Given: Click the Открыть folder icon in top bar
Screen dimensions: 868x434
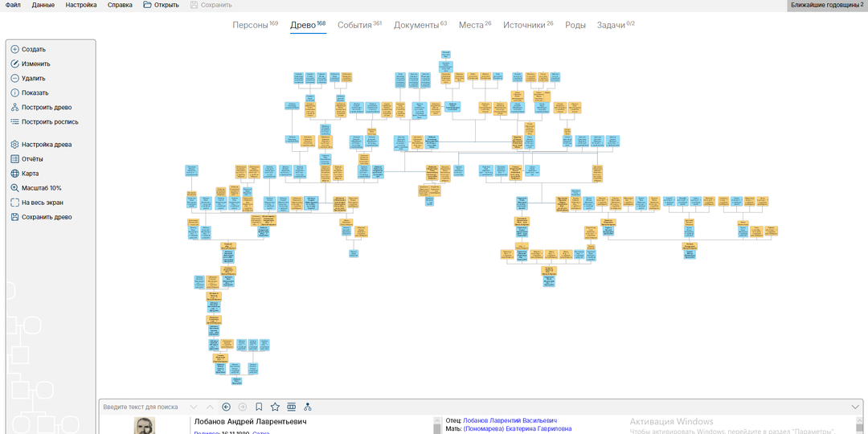Looking at the screenshot, I should (147, 5).
